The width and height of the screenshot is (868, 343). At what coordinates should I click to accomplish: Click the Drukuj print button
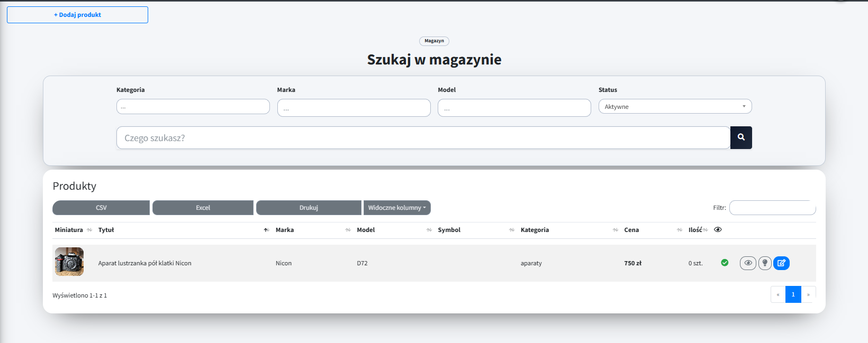click(x=309, y=208)
